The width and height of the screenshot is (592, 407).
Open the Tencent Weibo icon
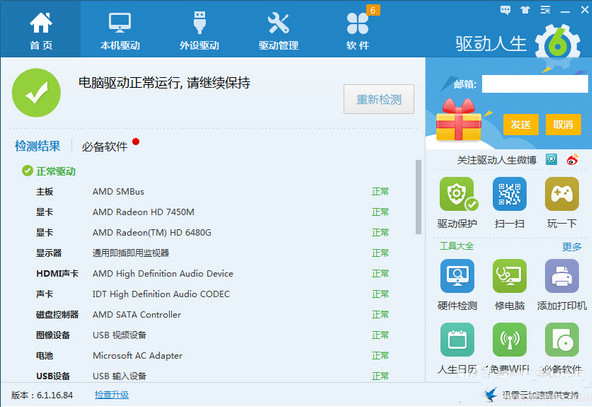(551, 160)
